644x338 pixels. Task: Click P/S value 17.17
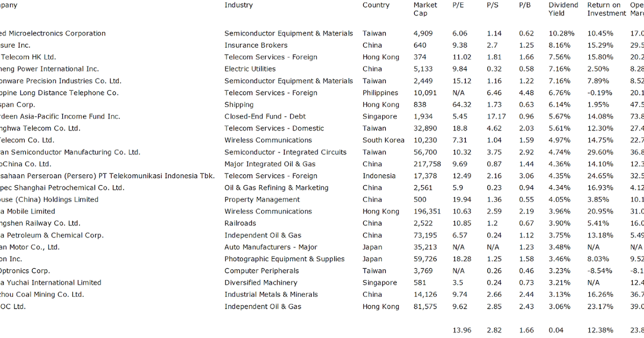[x=496, y=116]
